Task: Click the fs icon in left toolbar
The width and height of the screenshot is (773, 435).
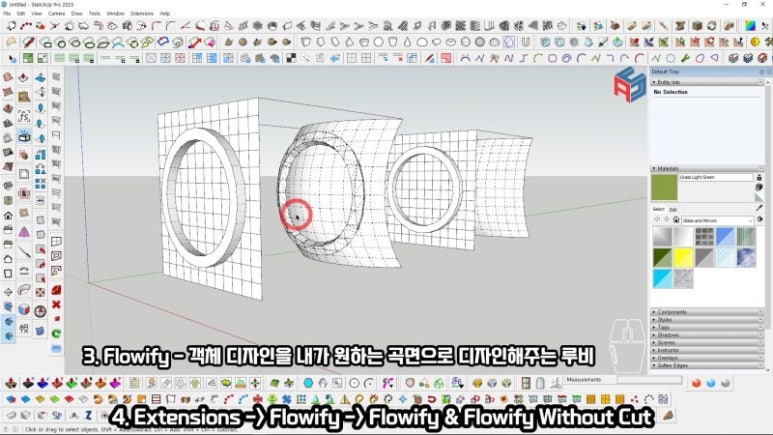Action: 24,117
